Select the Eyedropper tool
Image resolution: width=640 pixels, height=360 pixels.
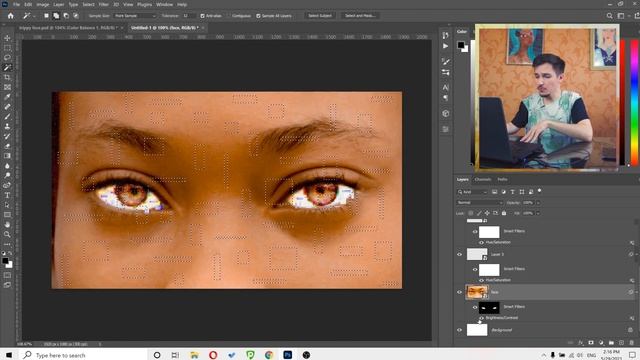[7, 97]
